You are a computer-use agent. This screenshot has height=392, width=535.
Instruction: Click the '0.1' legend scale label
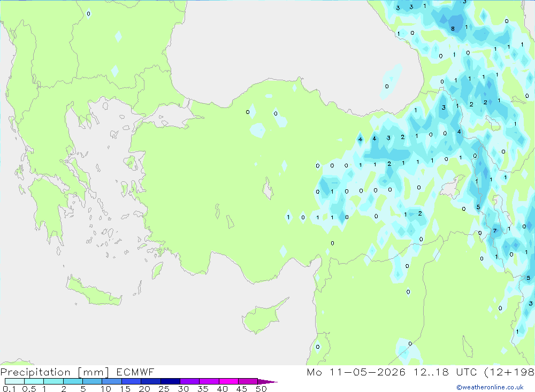point(9,389)
